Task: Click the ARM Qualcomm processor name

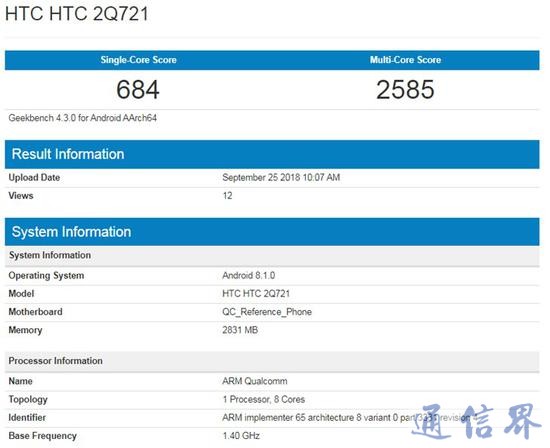Action: tap(255, 381)
